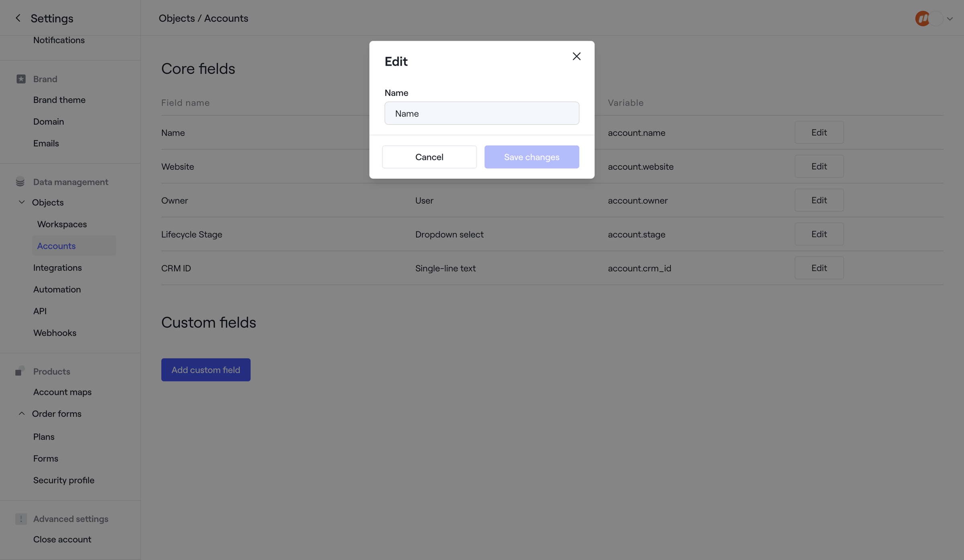Open Security profile page
The image size is (964, 560).
64,480
